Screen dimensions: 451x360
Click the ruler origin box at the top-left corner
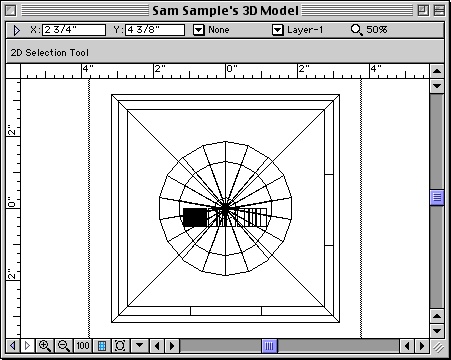(x=13, y=71)
